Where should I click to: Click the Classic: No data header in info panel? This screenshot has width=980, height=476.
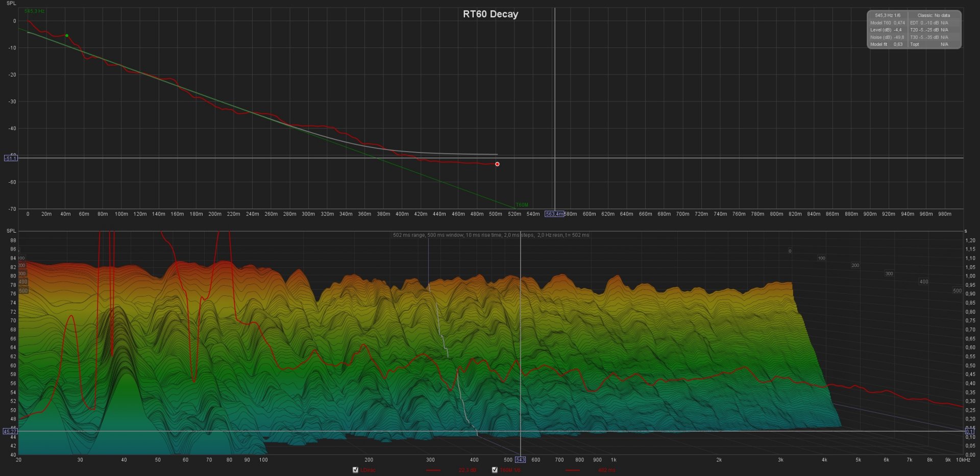[x=934, y=15]
